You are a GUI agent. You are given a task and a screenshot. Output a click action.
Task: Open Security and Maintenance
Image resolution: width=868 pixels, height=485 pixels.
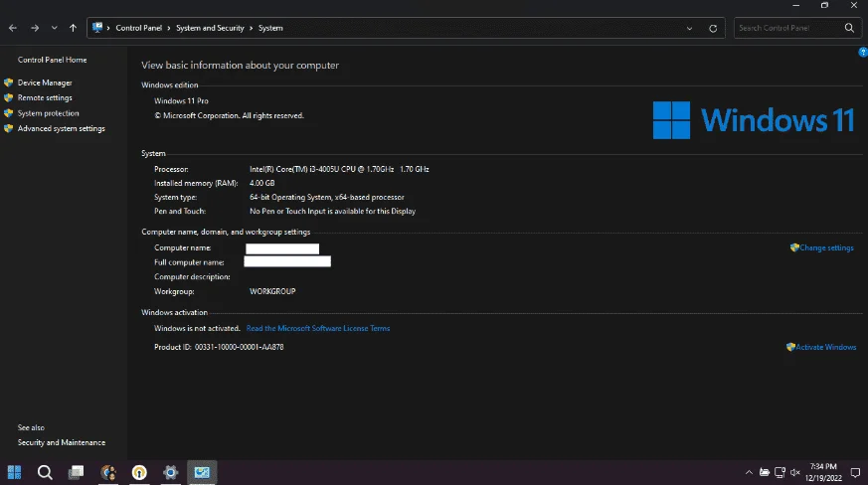pyautogui.click(x=62, y=442)
